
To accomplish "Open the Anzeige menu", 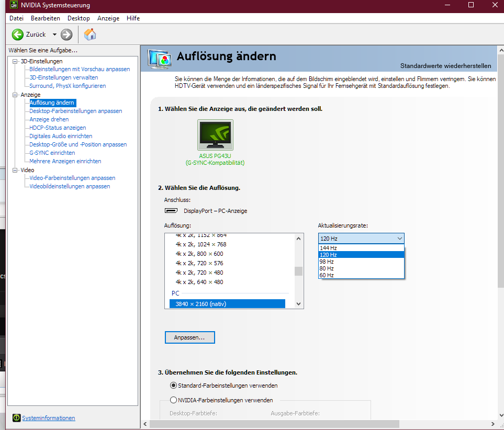I will 108,18.
